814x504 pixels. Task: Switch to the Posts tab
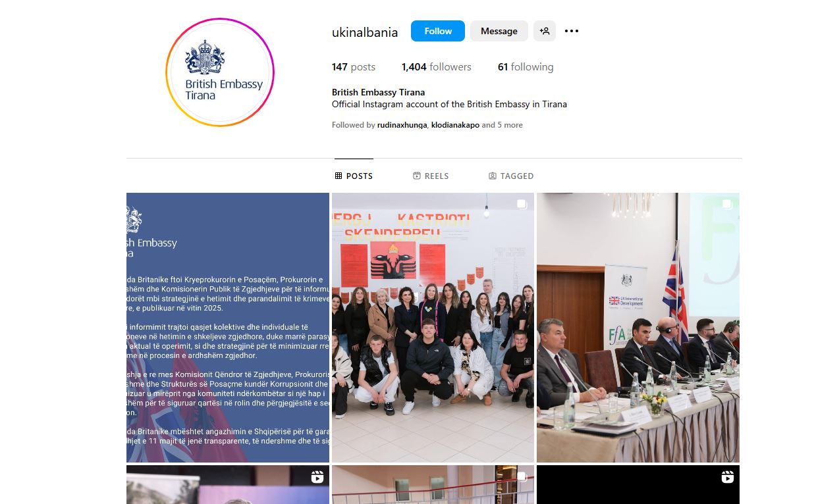coord(354,176)
